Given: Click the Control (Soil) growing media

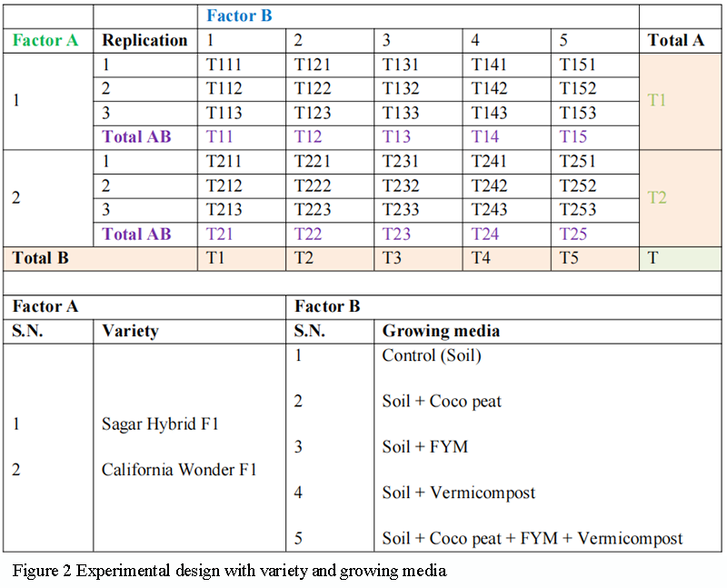Looking at the screenshot, I should 432,355.
